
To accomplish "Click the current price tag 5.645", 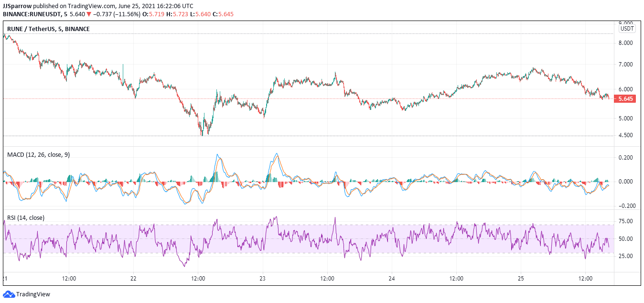I will (626, 99).
